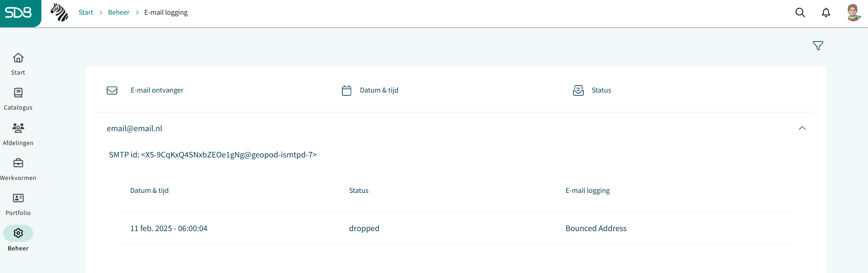
Task: Click the Bounced Address log entry
Action: click(x=596, y=228)
